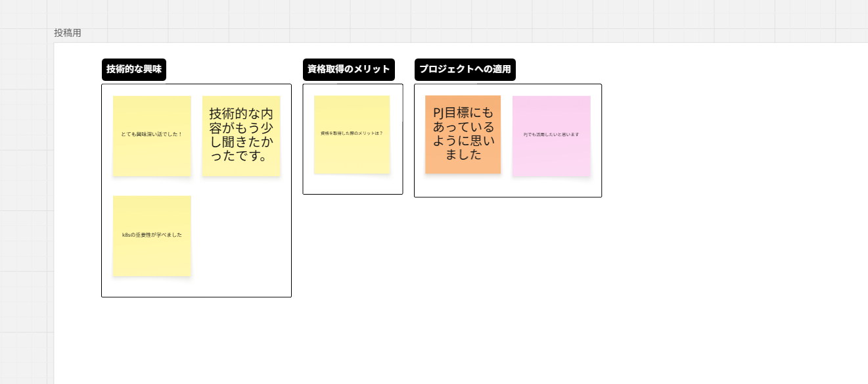868x384 pixels.
Task: Click the "プロジェクトへの適用" group label
Action: (465, 70)
